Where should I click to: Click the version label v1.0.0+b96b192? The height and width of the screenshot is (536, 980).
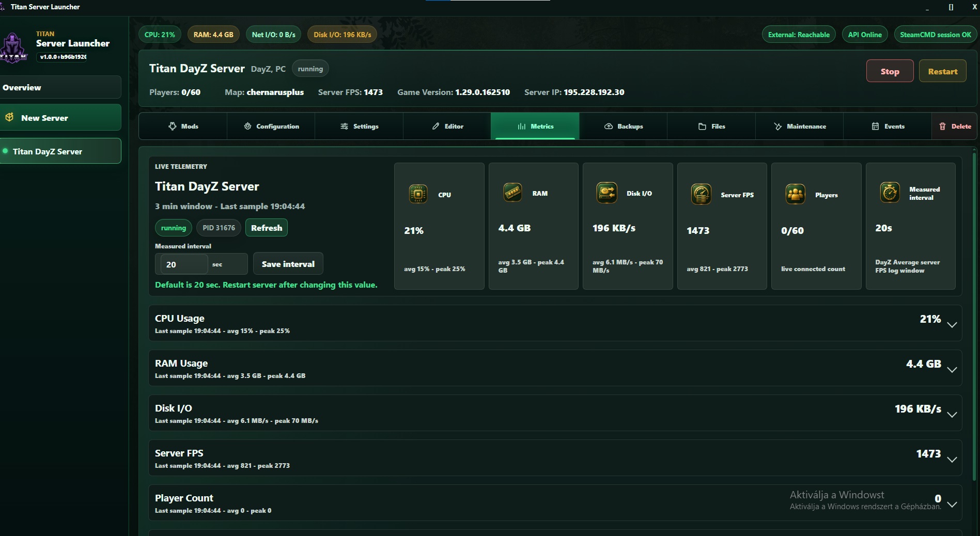click(x=63, y=57)
